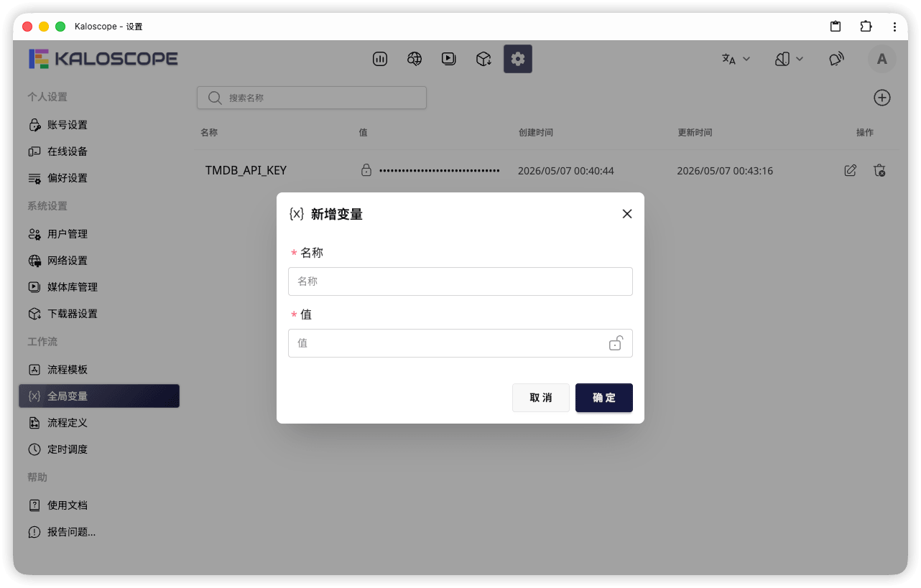Click the TMDB_API_KEY name cell
The image size is (921, 588).
[246, 171]
